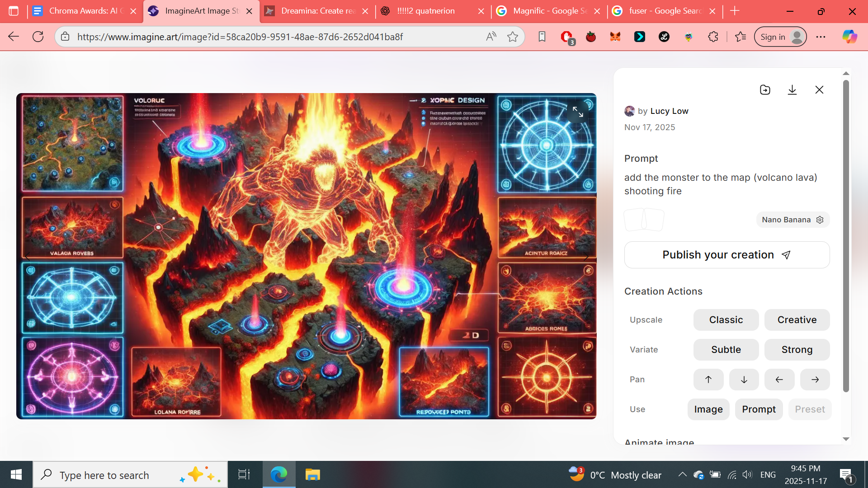Viewport: 868px width, 488px height.
Task: Create a Subtle variation
Action: tap(726, 350)
